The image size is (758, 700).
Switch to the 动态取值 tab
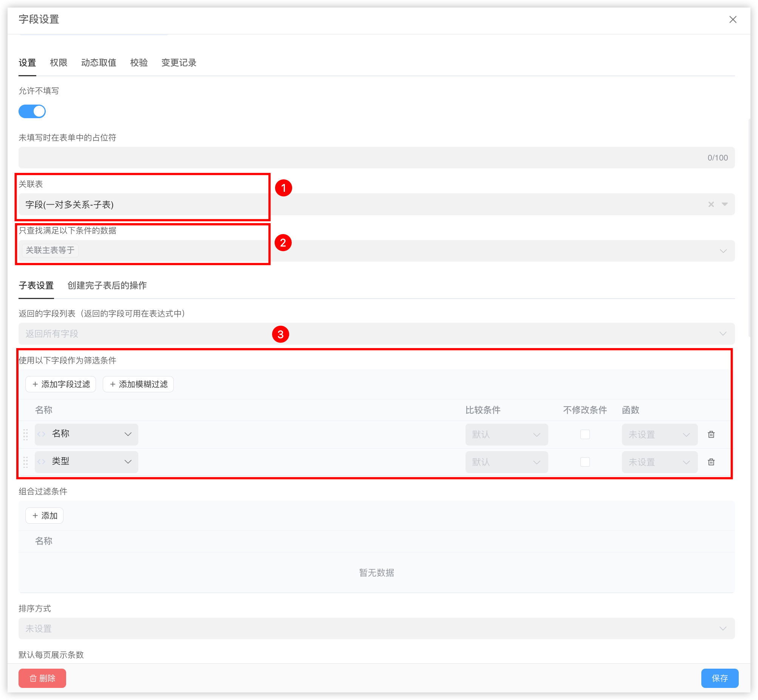click(99, 63)
